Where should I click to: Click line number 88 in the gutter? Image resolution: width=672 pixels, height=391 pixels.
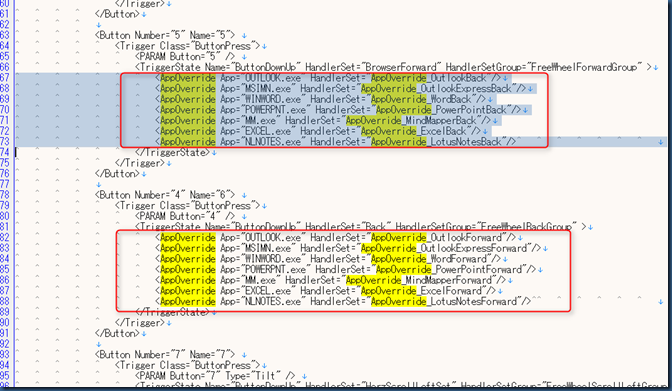coord(5,301)
